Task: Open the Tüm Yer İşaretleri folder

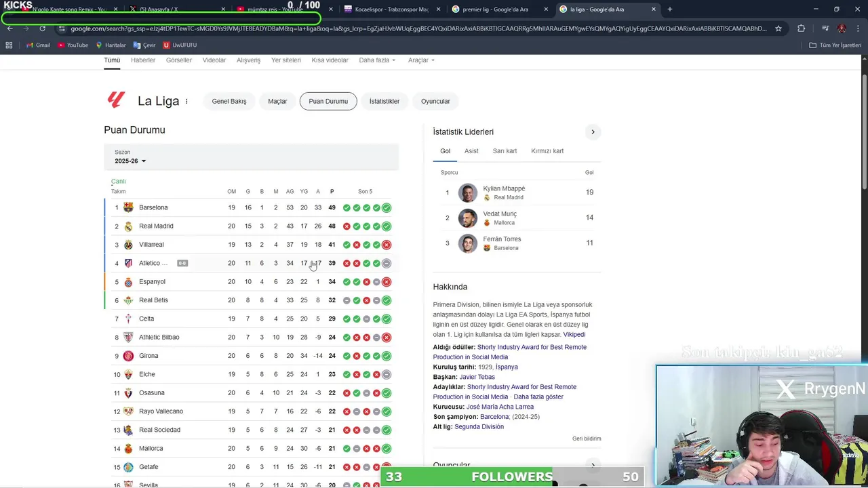Action: [835, 45]
